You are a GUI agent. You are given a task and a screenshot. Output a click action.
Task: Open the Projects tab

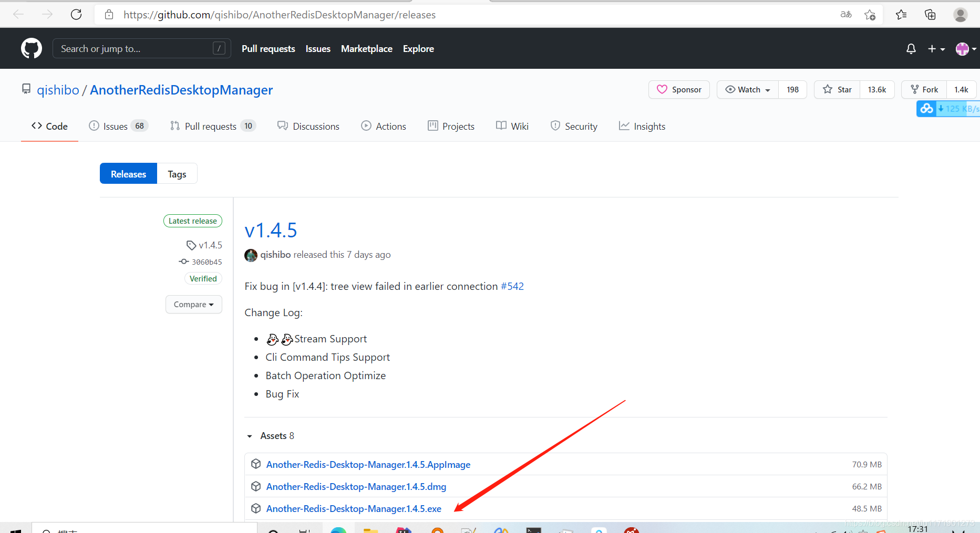point(451,127)
